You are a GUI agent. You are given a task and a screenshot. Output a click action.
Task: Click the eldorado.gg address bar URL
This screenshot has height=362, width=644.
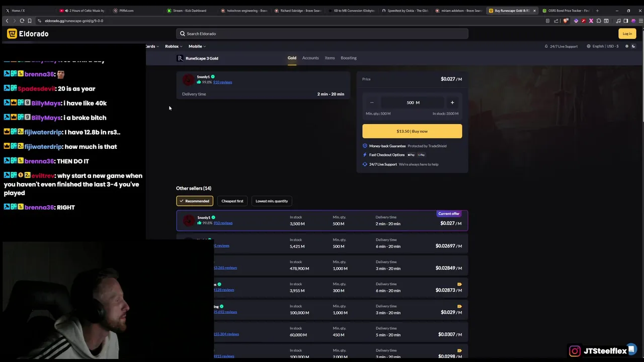click(x=74, y=21)
